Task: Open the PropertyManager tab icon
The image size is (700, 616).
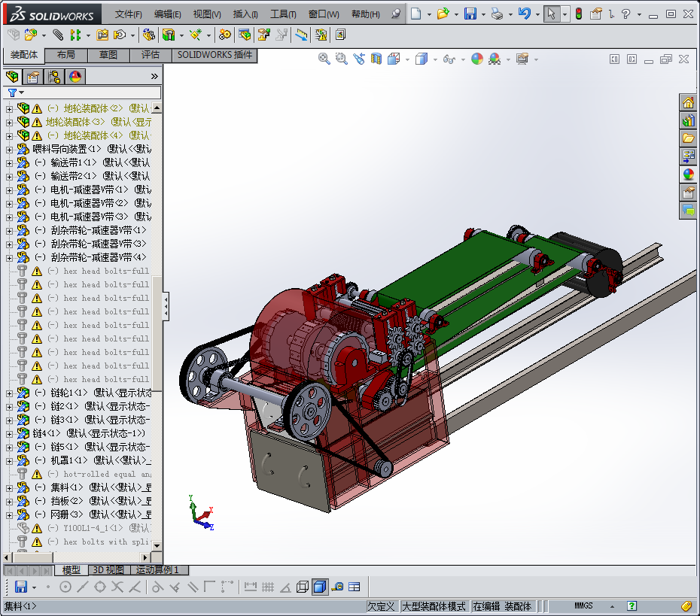Action: [33, 77]
